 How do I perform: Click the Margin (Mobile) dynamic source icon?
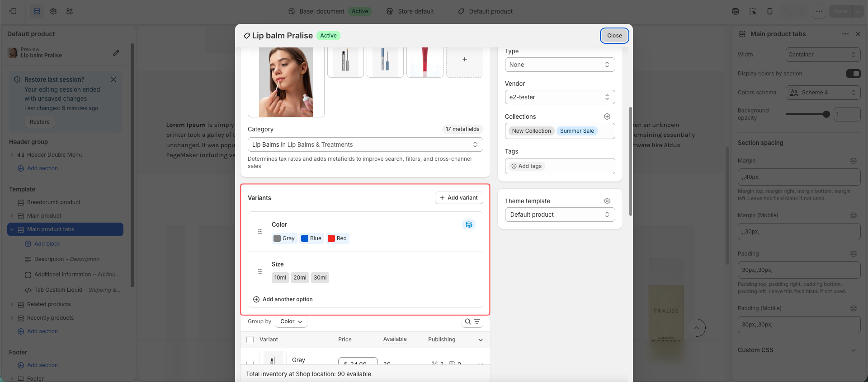854,215
